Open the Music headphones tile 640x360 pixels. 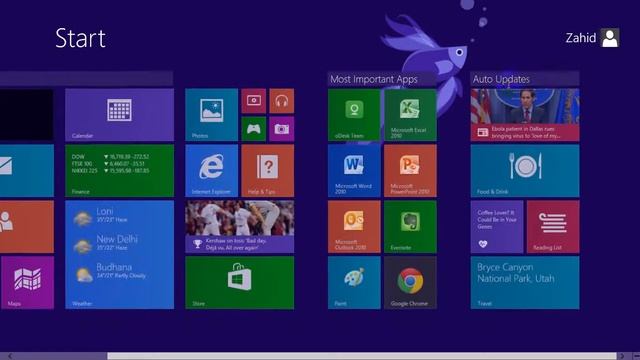pos(282,101)
